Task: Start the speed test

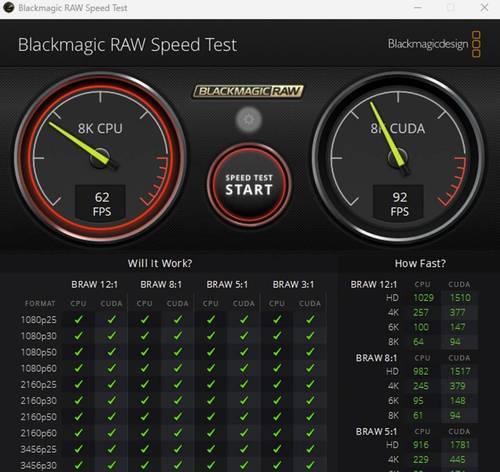Action: click(x=249, y=184)
